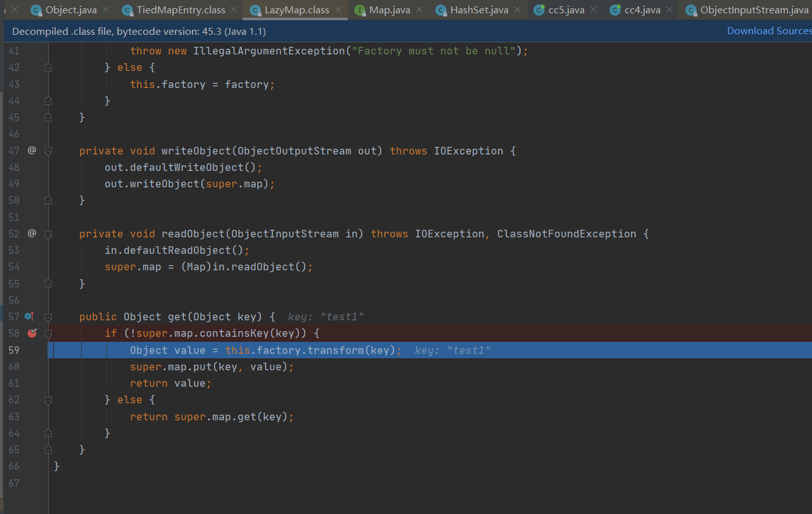Click "return value;" on line 61
Screen dimensions: 812x514
pyautogui.click(x=170, y=383)
